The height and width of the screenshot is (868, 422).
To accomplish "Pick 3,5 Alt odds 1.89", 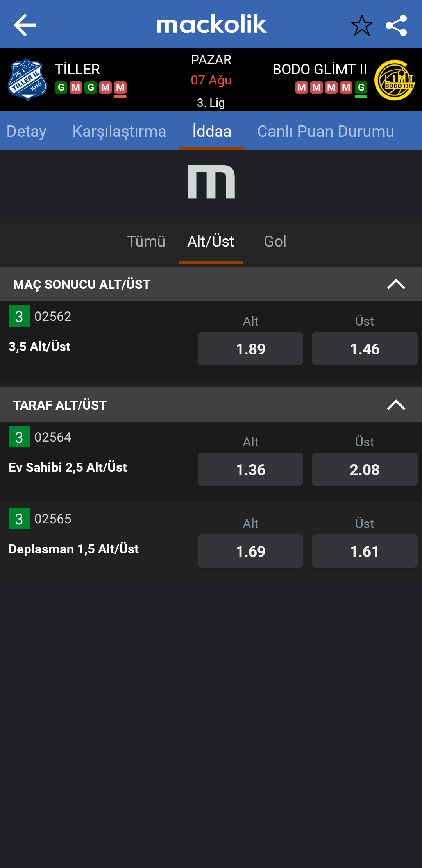I will [x=250, y=349].
